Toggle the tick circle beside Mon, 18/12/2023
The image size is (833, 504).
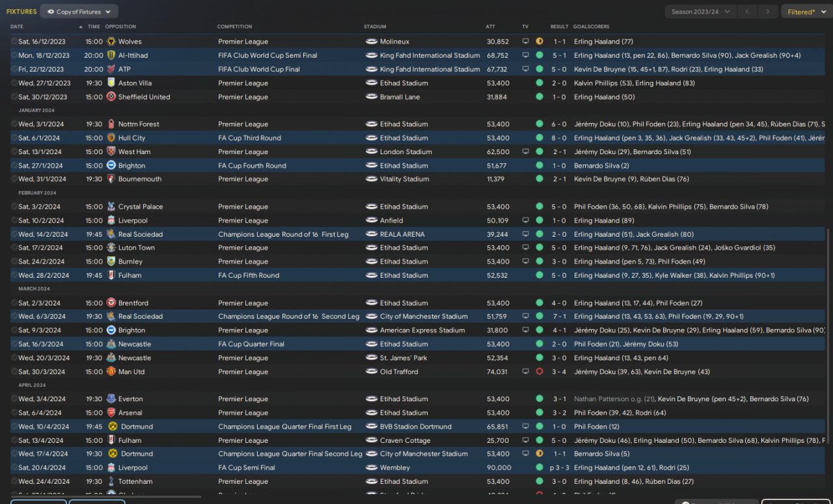14,55
